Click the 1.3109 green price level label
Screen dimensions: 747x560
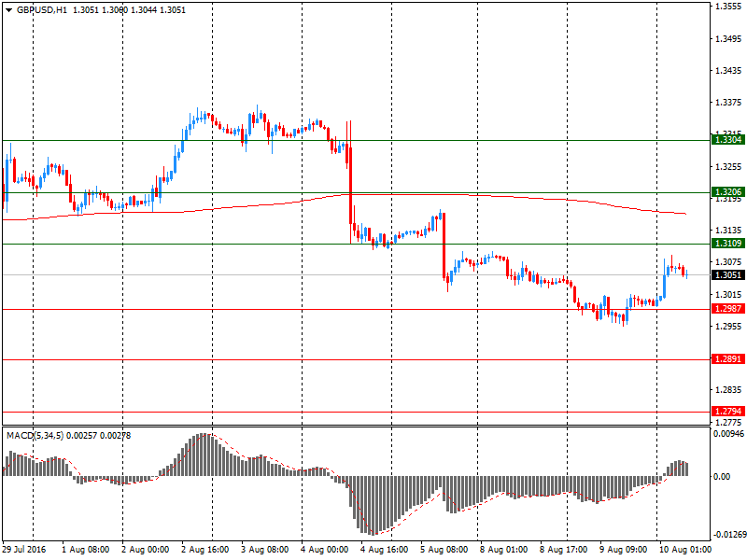click(x=728, y=244)
